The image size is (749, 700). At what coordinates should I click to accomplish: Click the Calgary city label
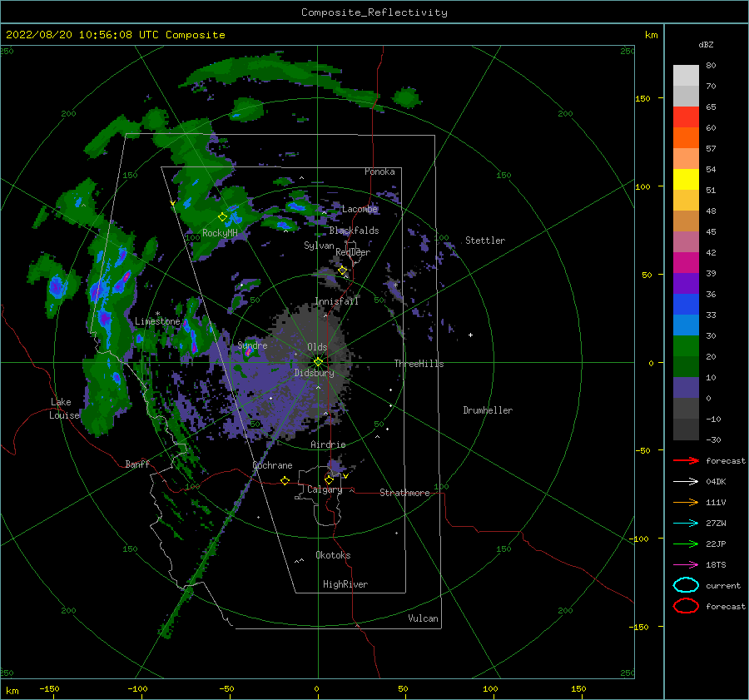point(325,489)
